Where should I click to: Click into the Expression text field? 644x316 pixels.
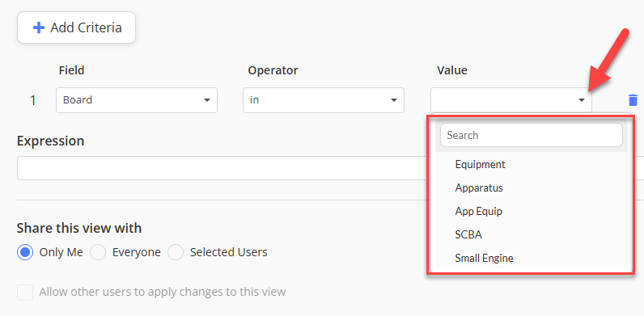[222, 168]
